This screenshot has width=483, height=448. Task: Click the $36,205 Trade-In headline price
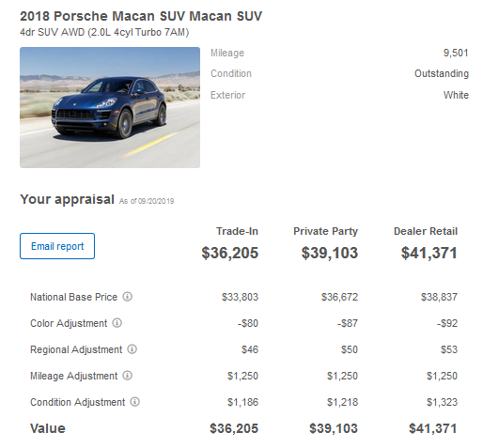click(x=230, y=253)
